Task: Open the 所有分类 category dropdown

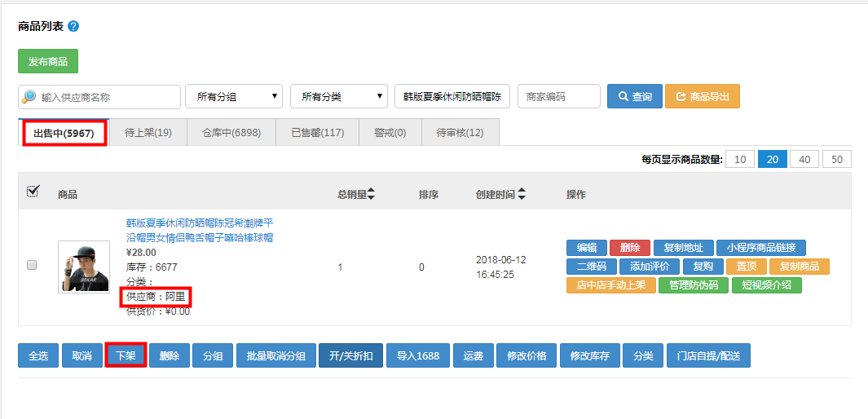Action: click(x=338, y=96)
